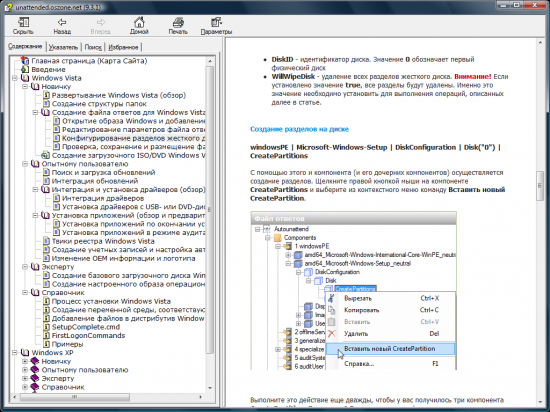Collapse the Справочник node under Windows Vista

click(25, 292)
